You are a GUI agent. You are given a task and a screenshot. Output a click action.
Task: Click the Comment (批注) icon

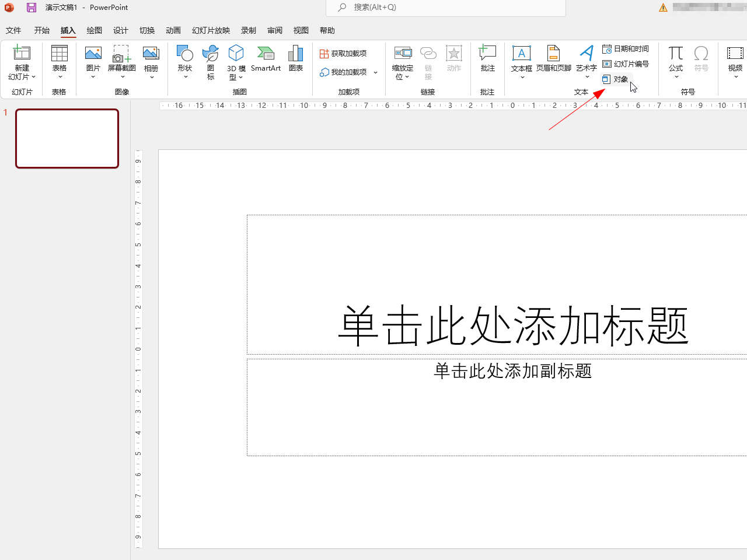coord(487,54)
